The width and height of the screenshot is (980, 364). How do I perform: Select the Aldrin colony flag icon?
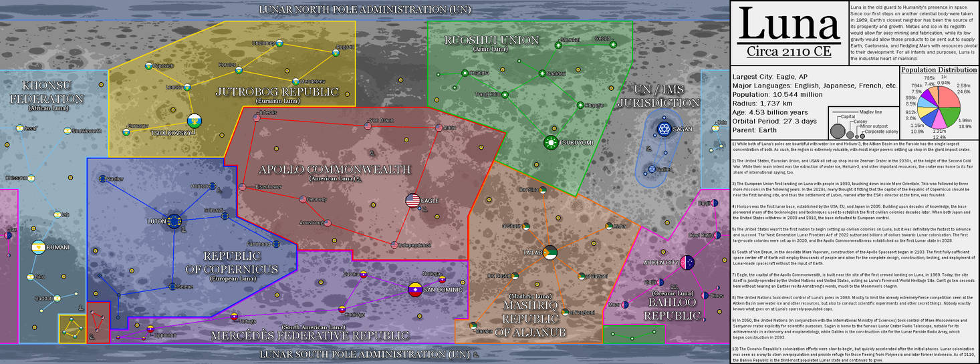[x=439, y=128]
